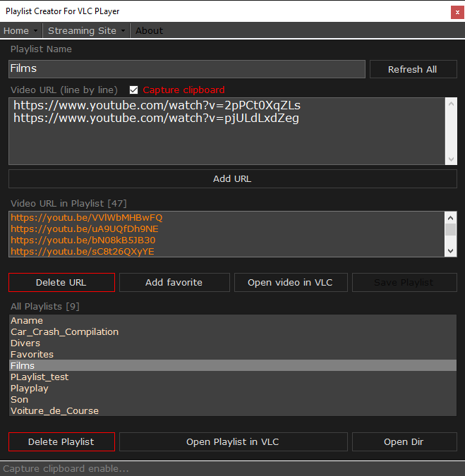Open the Home menu
This screenshot has height=476, width=465.
coord(16,30)
